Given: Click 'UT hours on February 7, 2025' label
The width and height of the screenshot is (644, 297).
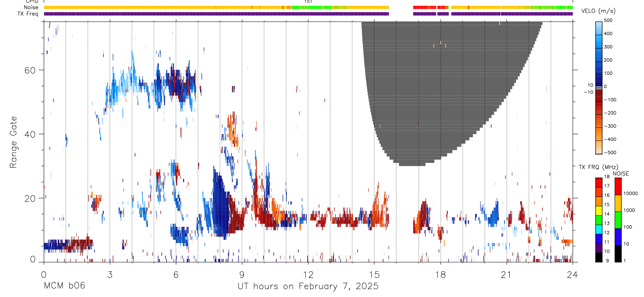Looking at the screenshot, I should 308,287.
